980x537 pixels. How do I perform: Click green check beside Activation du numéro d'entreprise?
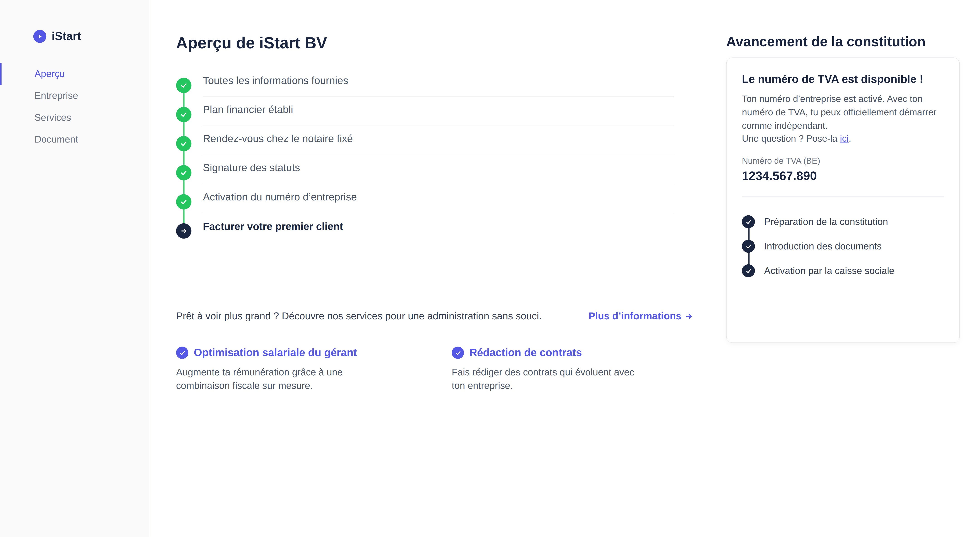coord(184,202)
